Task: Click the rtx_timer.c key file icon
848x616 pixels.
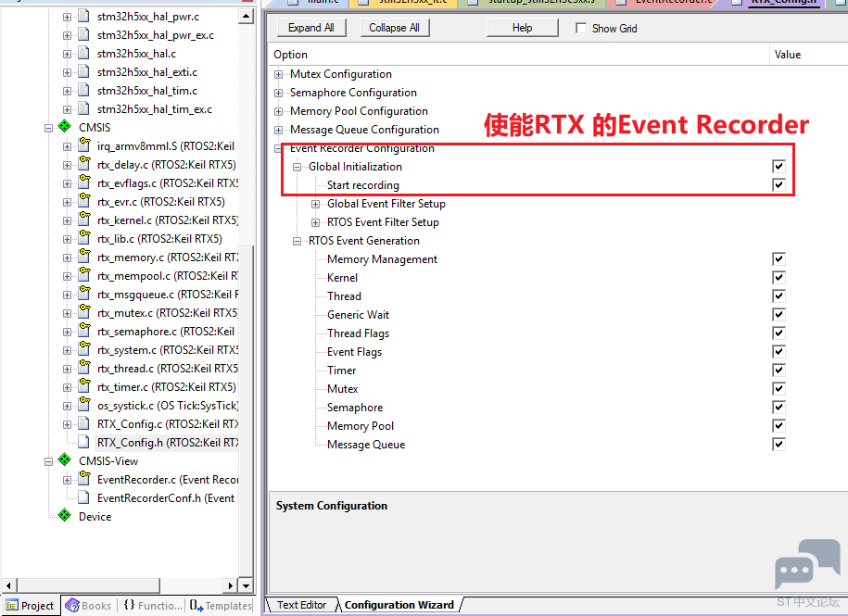Action: click(84, 385)
